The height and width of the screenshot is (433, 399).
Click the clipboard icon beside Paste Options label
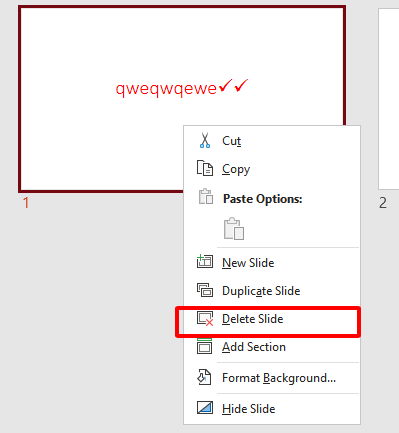pyautogui.click(x=206, y=196)
